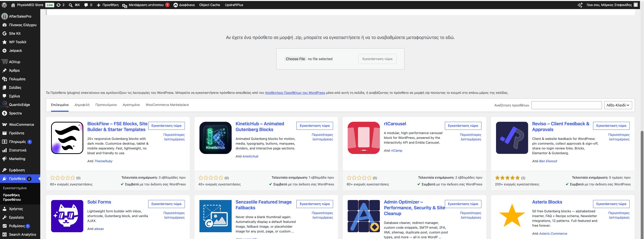Open QuanticEdge sidebar icon
Screen dimensions: 644x239
[4, 105]
